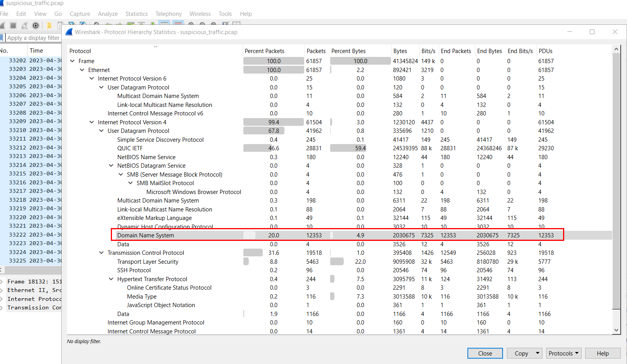Collapse the Frame tree node
Viewport: 627px width, 364px height.
click(x=72, y=61)
